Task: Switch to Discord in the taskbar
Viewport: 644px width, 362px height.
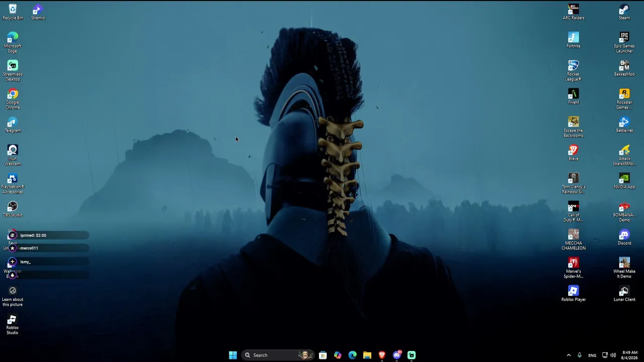Action: point(397,355)
